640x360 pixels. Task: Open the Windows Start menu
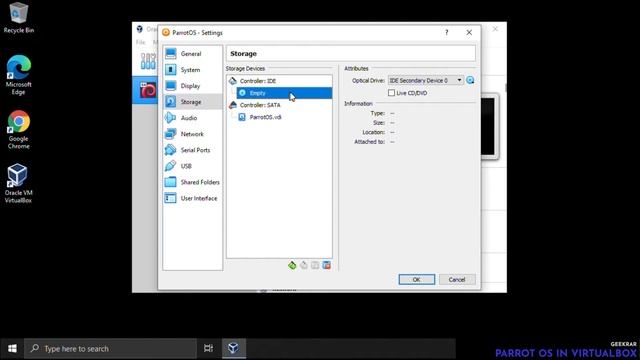pyautogui.click(x=12, y=349)
